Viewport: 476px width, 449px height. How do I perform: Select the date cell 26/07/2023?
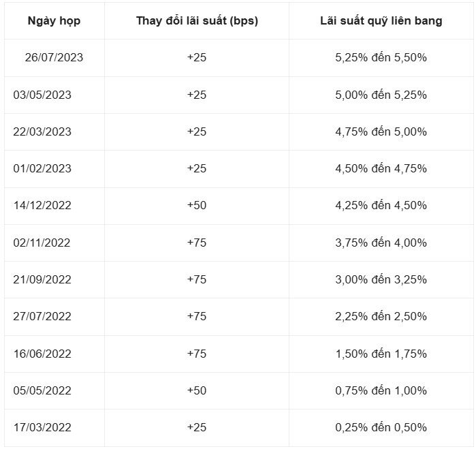(54, 58)
